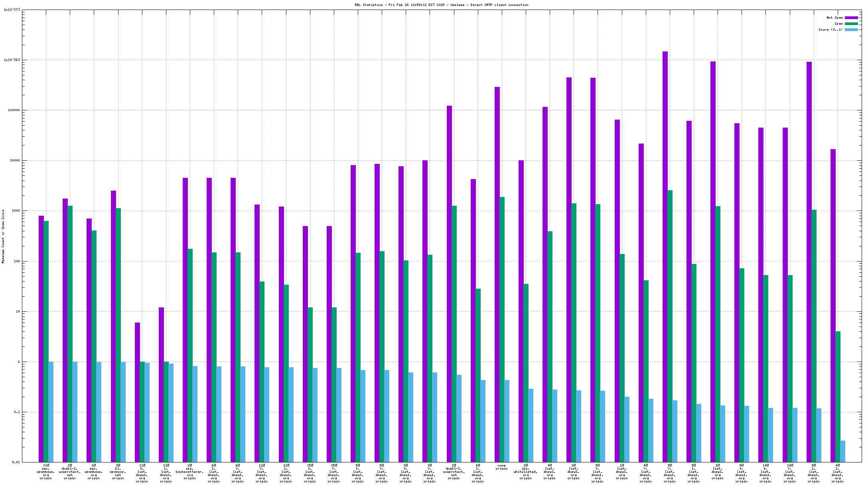Click the shortest blue Score bar at far right
Image resolution: width=868 pixels, height=488 pixels.
[842, 451]
